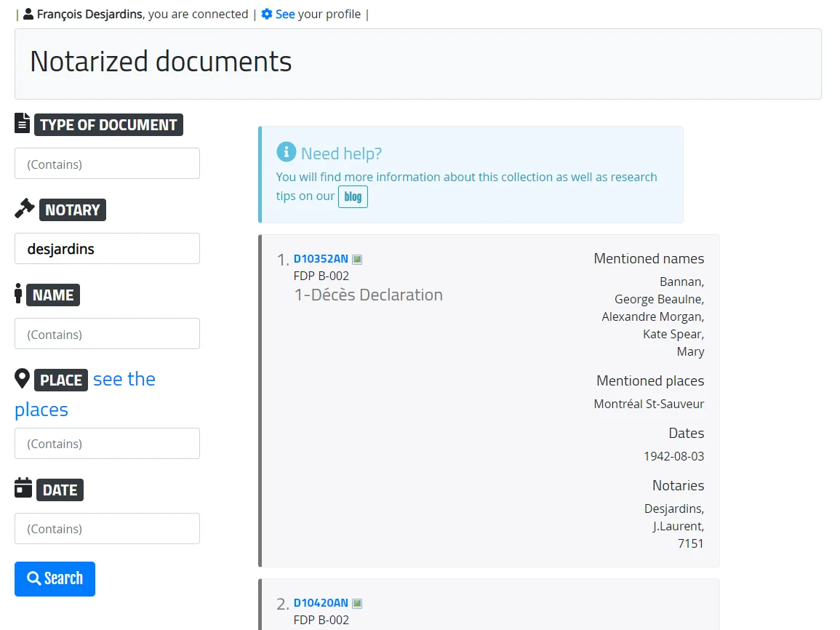Click the name Alexandre Morgan,
Viewport: 840px width, 630px height.
click(x=652, y=316)
